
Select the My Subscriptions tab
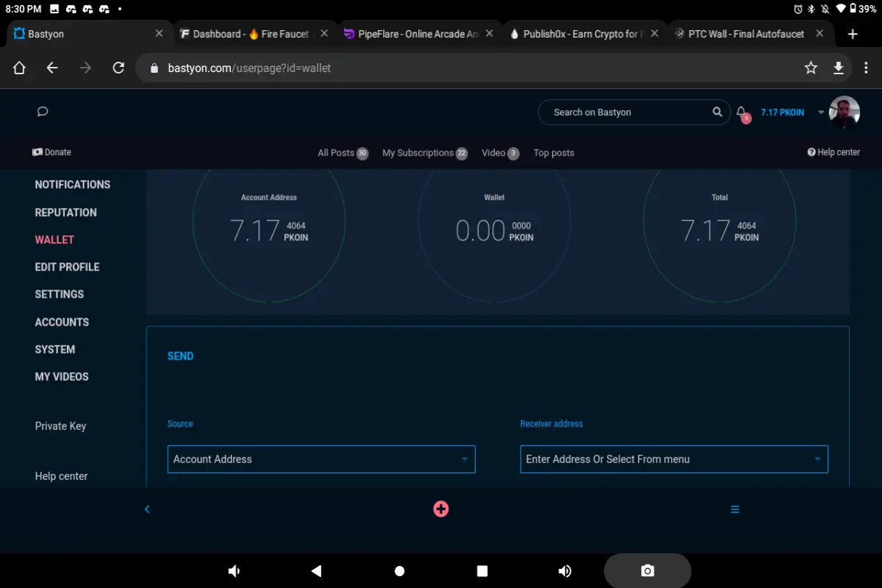[x=425, y=153]
